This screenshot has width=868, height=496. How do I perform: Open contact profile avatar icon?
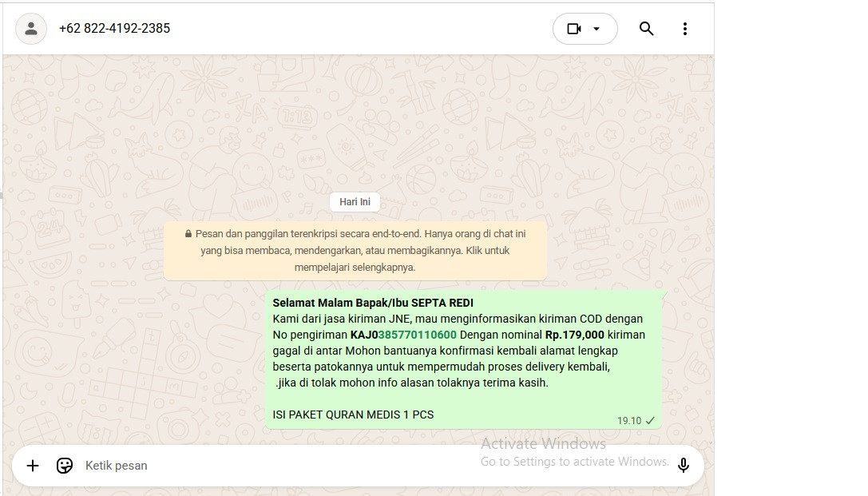(x=31, y=29)
